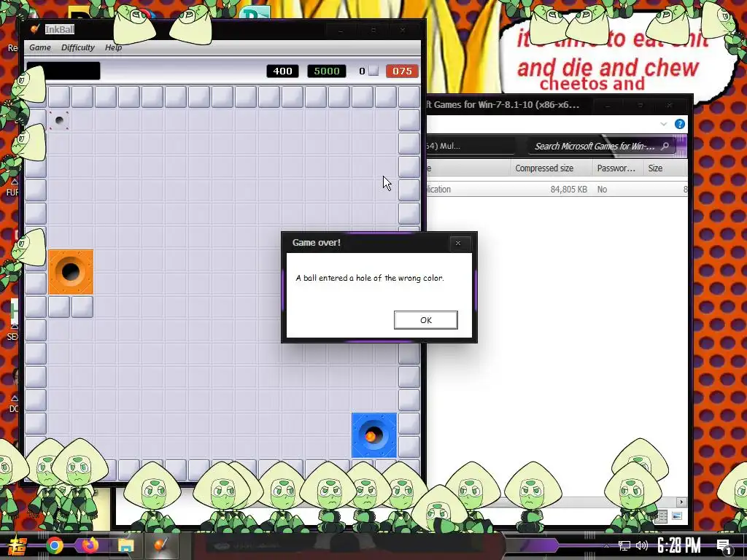Open the volume tray icon
Viewport: 747px width, 560px height.
[x=642, y=545]
